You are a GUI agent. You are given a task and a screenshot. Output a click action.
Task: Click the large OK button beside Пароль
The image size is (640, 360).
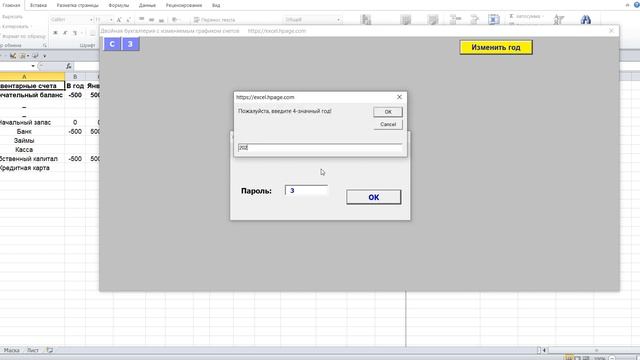[373, 197]
